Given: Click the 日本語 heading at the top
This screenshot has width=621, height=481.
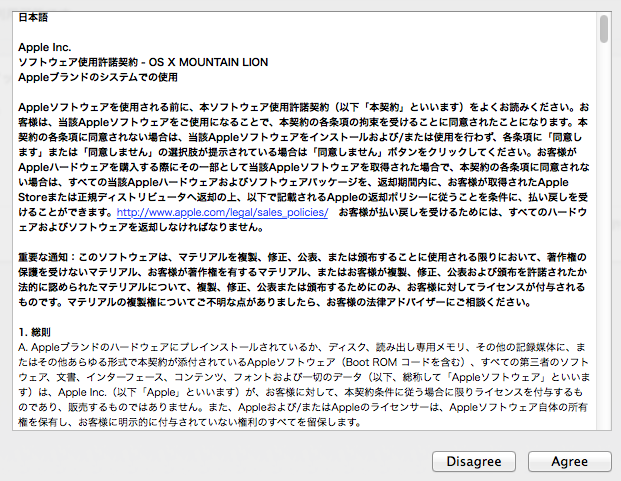Looking at the screenshot, I should click(x=33, y=17).
